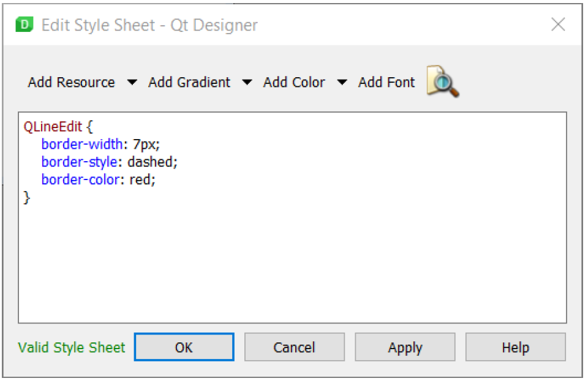Viewport: 588px width, 381px height.
Task: Confirm the style sheet with OK
Action: tap(184, 347)
